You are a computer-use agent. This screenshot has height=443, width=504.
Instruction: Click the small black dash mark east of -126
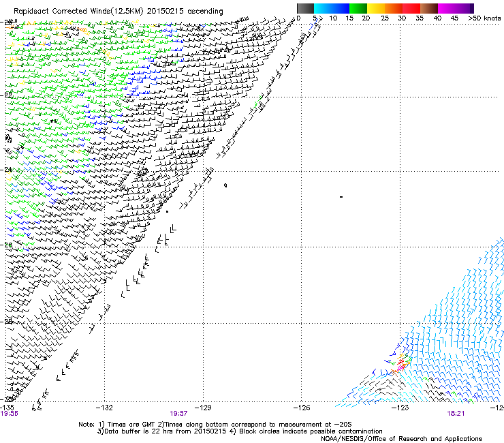point(341,197)
